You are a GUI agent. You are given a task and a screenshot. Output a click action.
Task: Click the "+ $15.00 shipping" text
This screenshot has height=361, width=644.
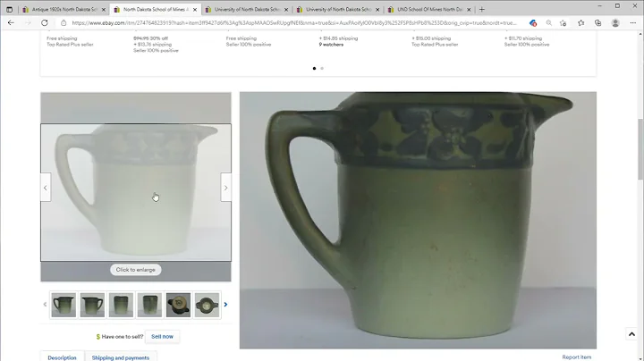coord(431,38)
